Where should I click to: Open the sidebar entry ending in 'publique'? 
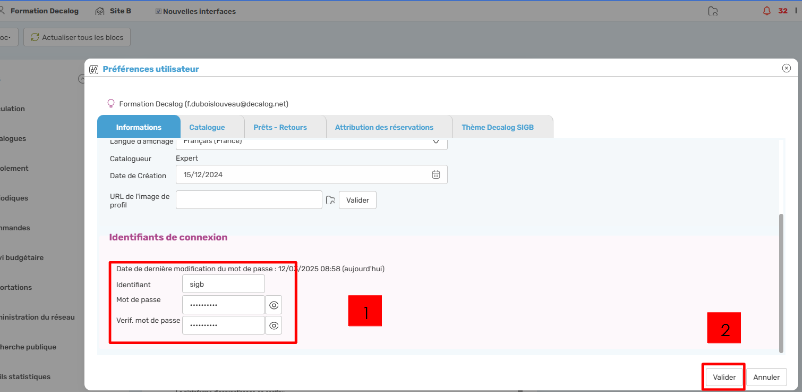click(x=28, y=347)
